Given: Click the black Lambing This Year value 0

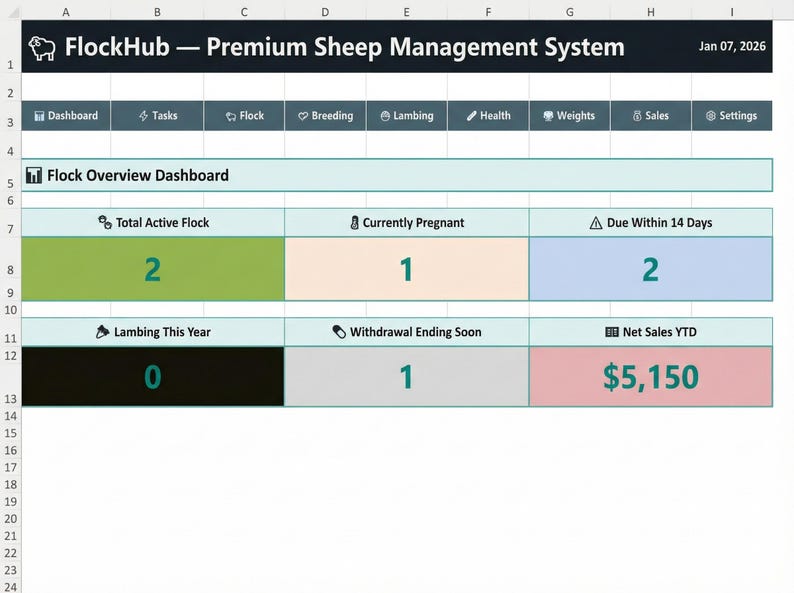Looking at the screenshot, I should [x=153, y=377].
